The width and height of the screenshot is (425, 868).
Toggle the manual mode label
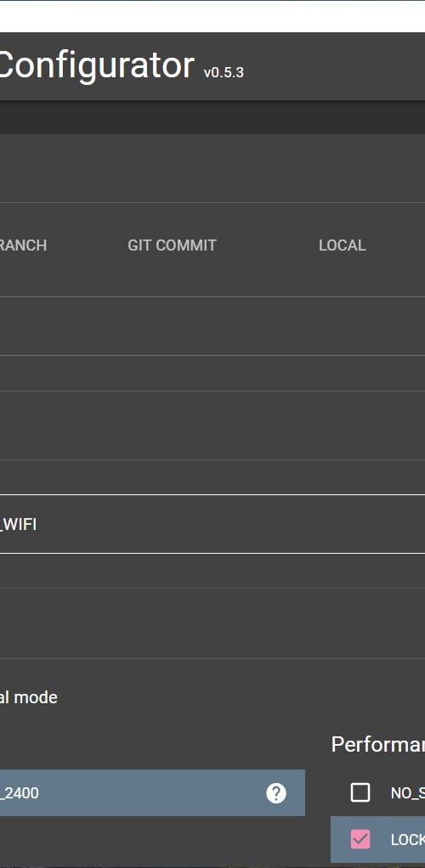pyautogui.click(x=28, y=697)
